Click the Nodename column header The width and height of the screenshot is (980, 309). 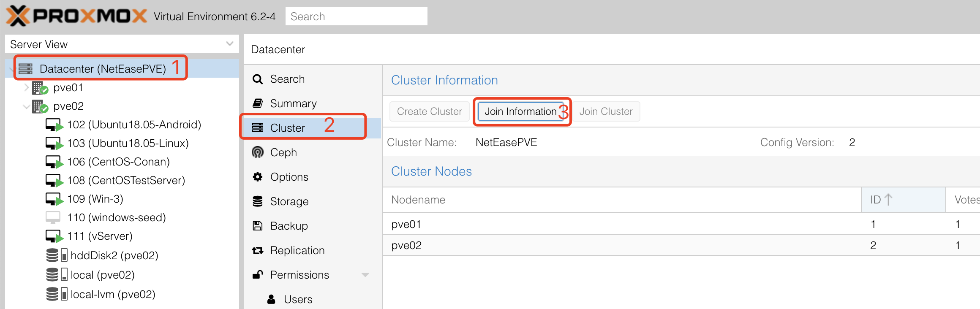click(x=622, y=200)
